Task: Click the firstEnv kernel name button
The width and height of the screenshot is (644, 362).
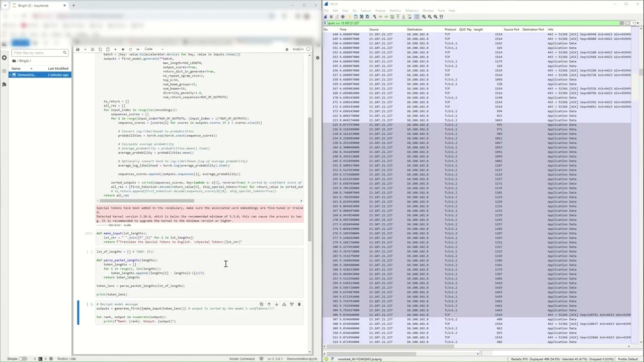Action: pos(298,49)
